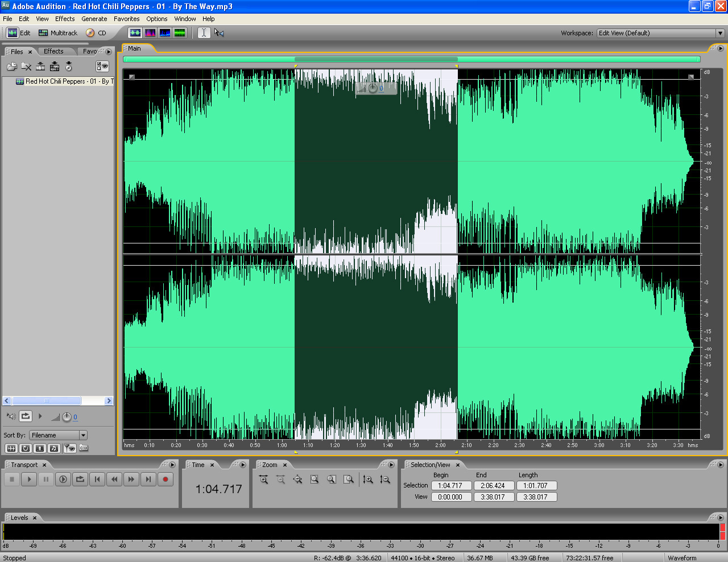Open the Effects menu
The width and height of the screenshot is (728, 562).
click(65, 19)
